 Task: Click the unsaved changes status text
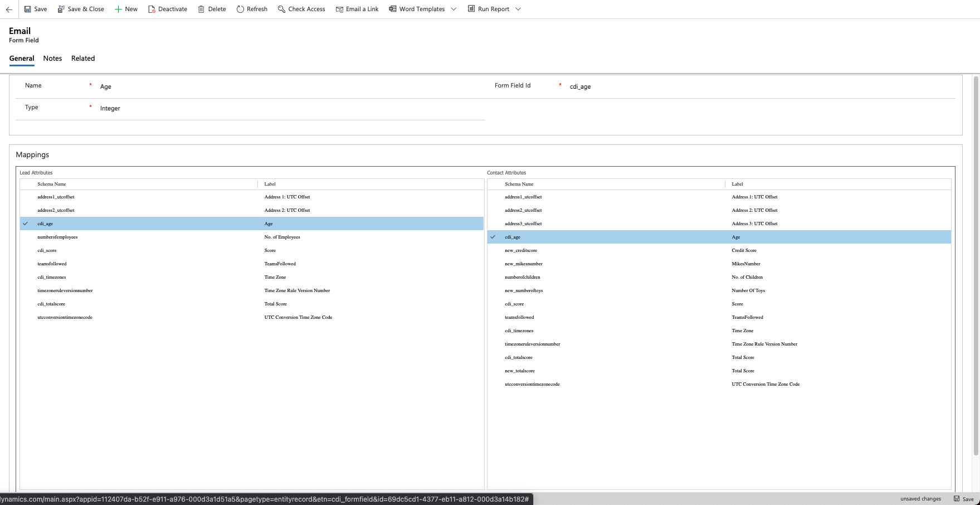point(920,499)
